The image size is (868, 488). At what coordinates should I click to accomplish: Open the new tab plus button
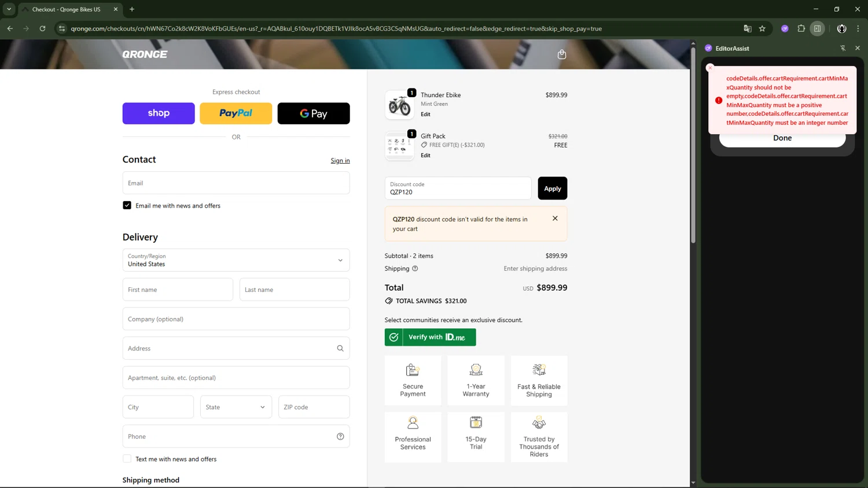pos(132,9)
